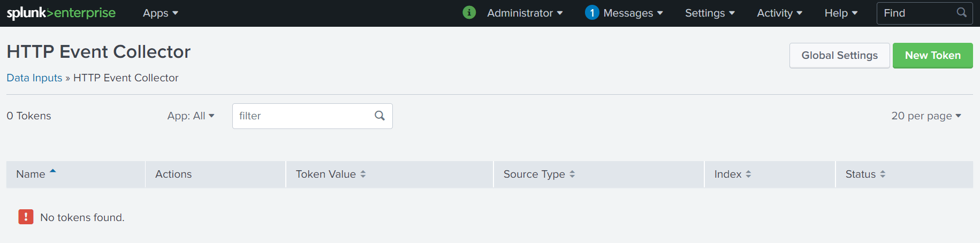Sort by Name column arrow

click(x=53, y=172)
